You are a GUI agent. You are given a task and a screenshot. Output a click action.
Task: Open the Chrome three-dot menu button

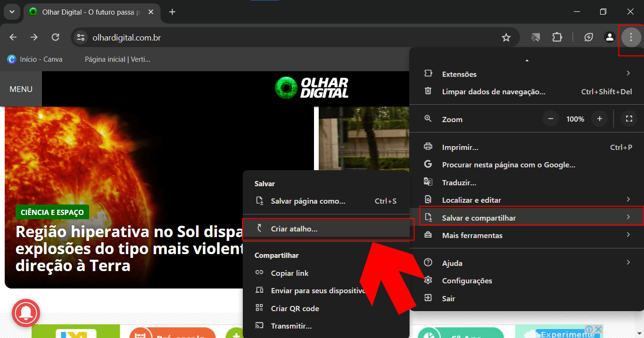(x=631, y=37)
